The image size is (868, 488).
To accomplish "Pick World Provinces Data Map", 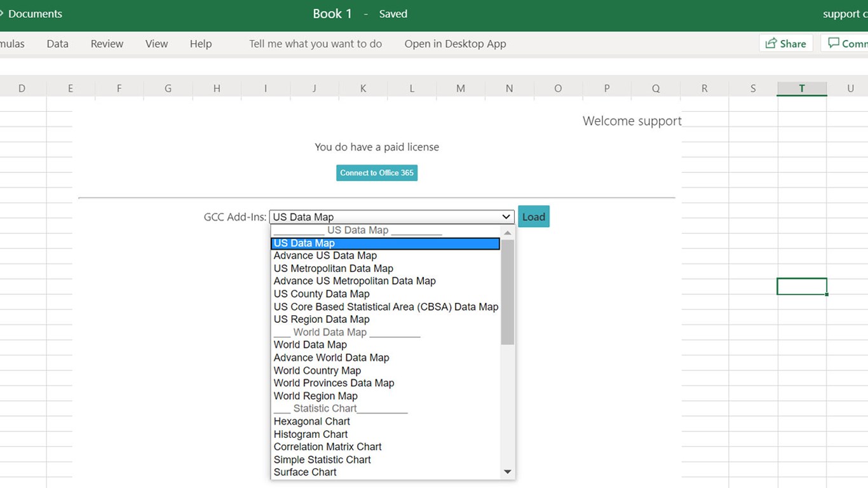I will 386,383.
